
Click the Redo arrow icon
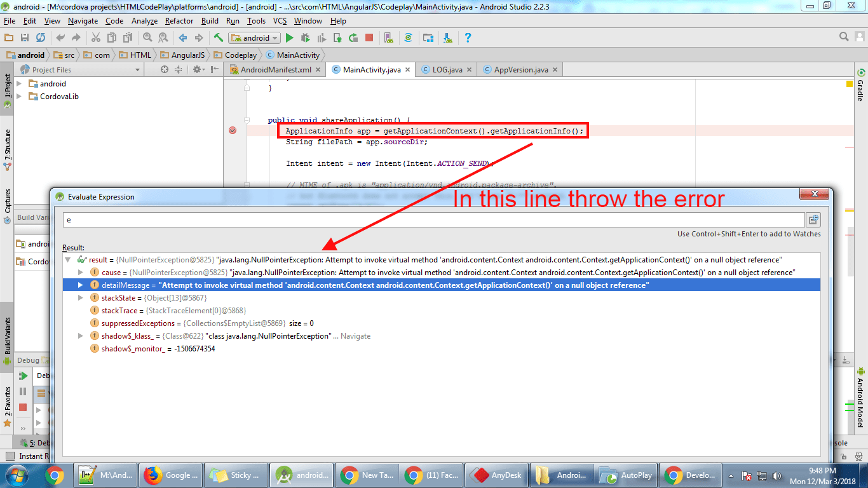point(76,37)
